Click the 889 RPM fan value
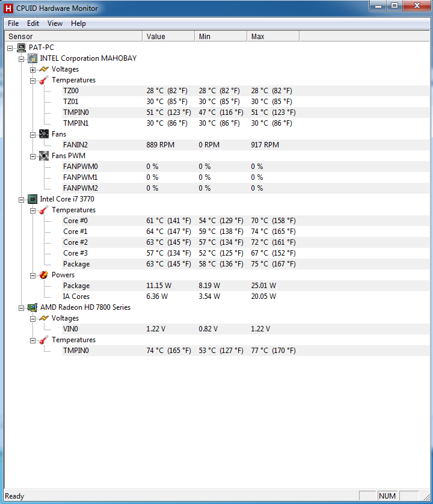 coord(161,145)
